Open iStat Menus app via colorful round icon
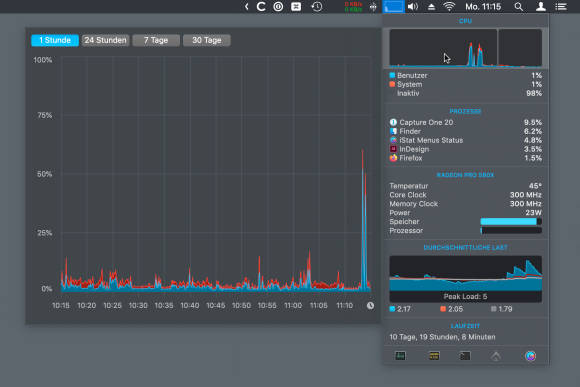The height and width of the screenshot is (387, 580). 530,356
